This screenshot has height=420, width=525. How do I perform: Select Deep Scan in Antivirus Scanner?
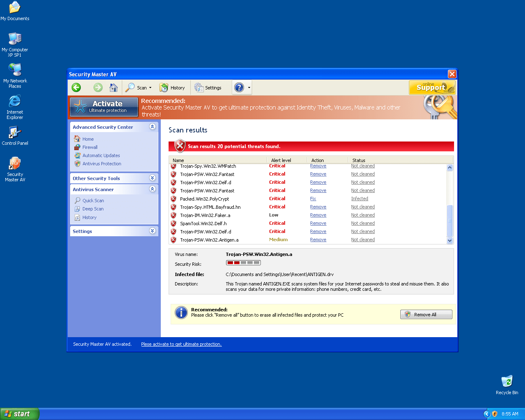pos(93,209)
